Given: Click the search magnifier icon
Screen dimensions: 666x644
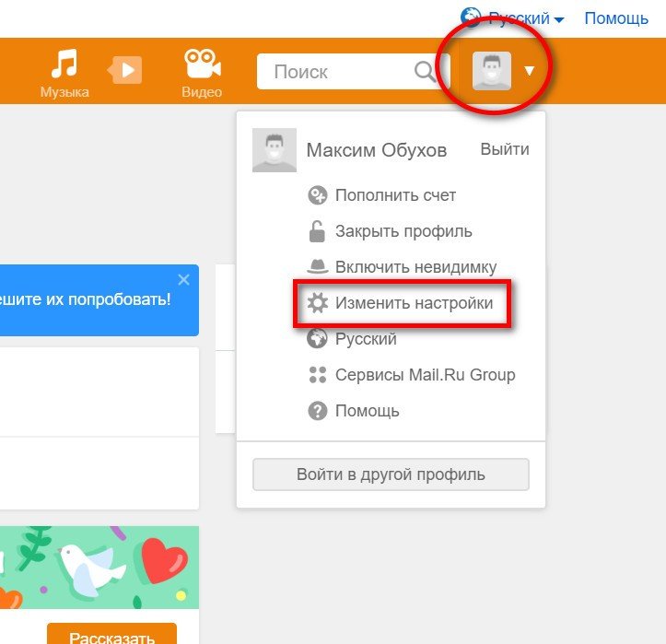Looking at the screenshot, I should click(x=425, y=71).
